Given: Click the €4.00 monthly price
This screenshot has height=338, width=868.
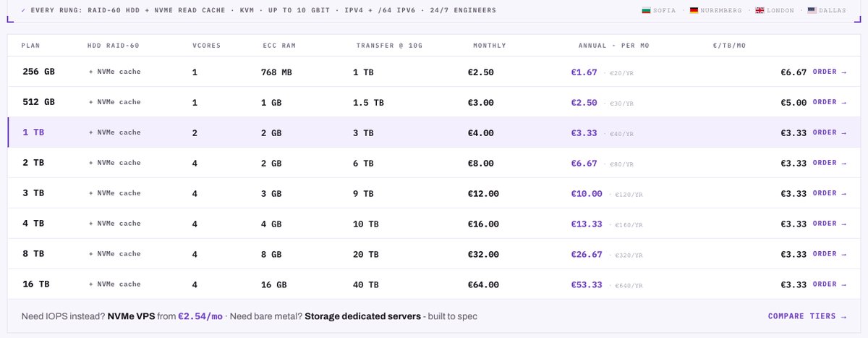Looking at the screenshot, I should pyautogui.click(x=481, y=132).
